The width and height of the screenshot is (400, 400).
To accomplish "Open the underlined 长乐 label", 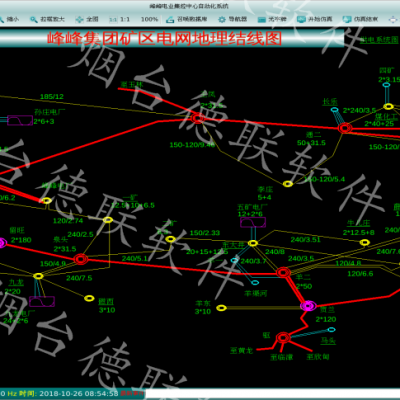I will (x=330, y=101).
